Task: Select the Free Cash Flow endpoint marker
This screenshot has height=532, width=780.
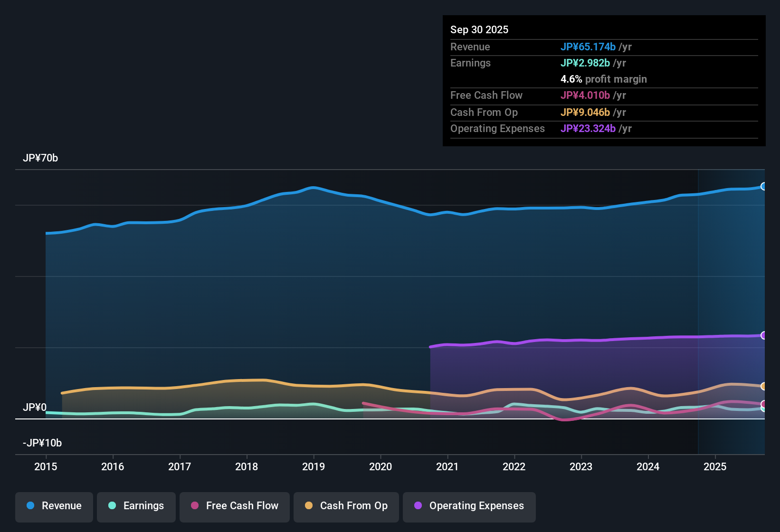Action: pos(763,404)
